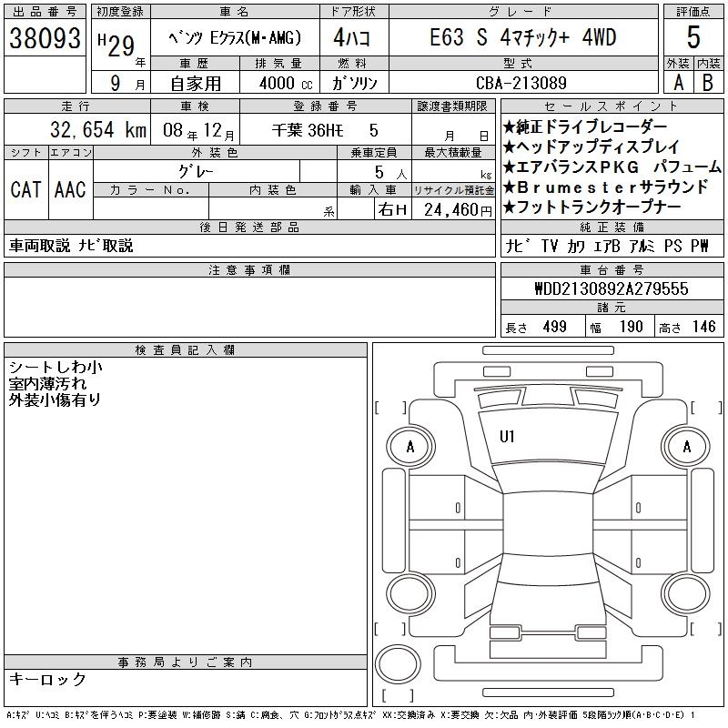Click the キーロック office notice text
The image size is (728, 728).
(47, 680)
